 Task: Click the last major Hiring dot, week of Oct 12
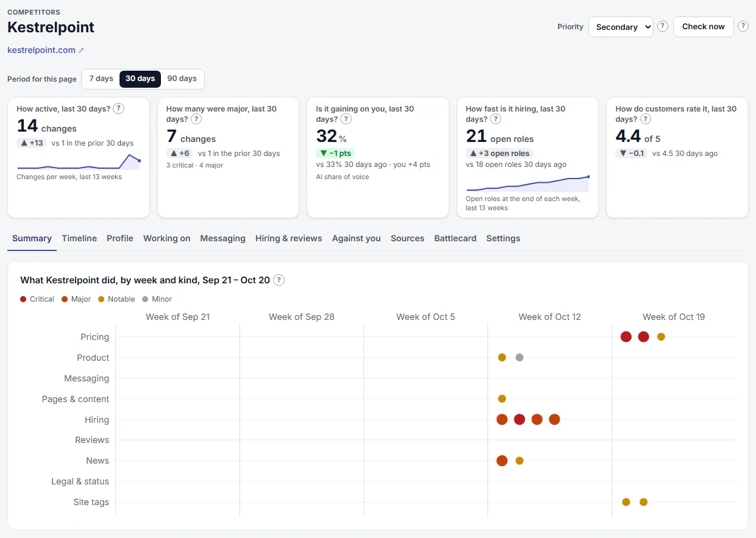pyautogui.click(x=554, y=419)
